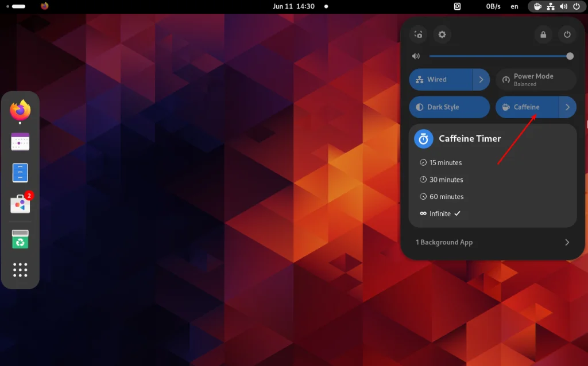Click the power icon in top bar
This screenshot has height=366, width=588.
(x=577, y=6)
